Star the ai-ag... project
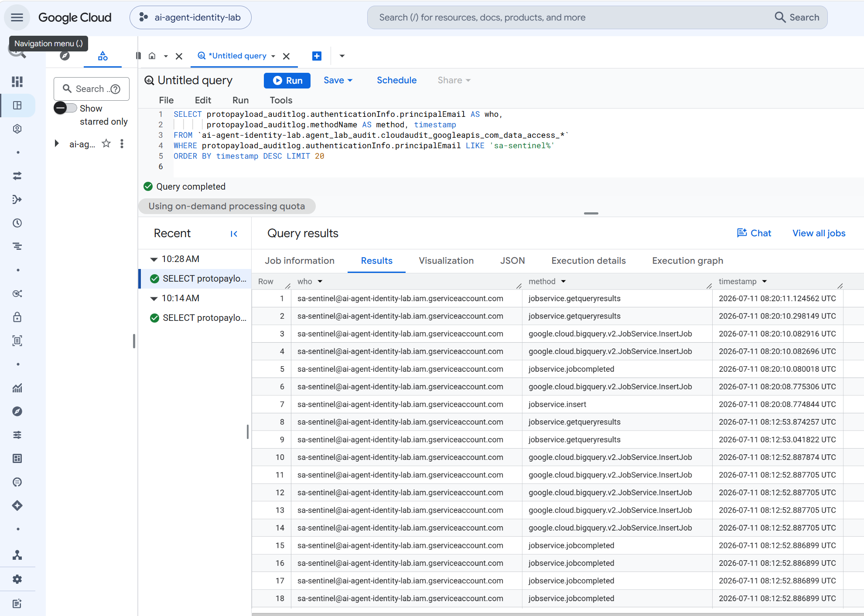864x616 pixels. (106, 143)
